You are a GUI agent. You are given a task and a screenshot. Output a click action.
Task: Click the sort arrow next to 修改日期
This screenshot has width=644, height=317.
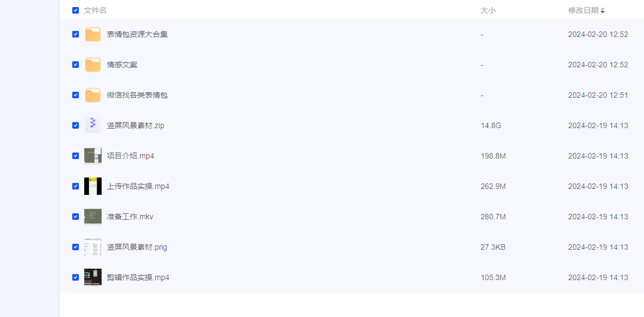603,11
